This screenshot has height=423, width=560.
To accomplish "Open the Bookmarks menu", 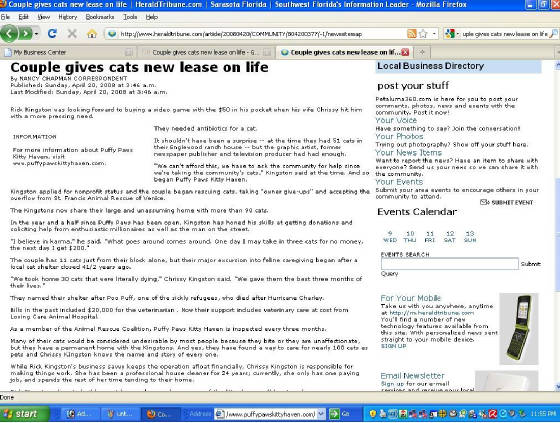I will pos(100,17).
